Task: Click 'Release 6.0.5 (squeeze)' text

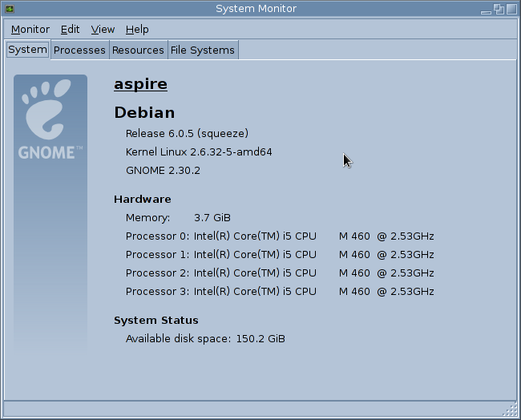Action: (x=187, y=134)
